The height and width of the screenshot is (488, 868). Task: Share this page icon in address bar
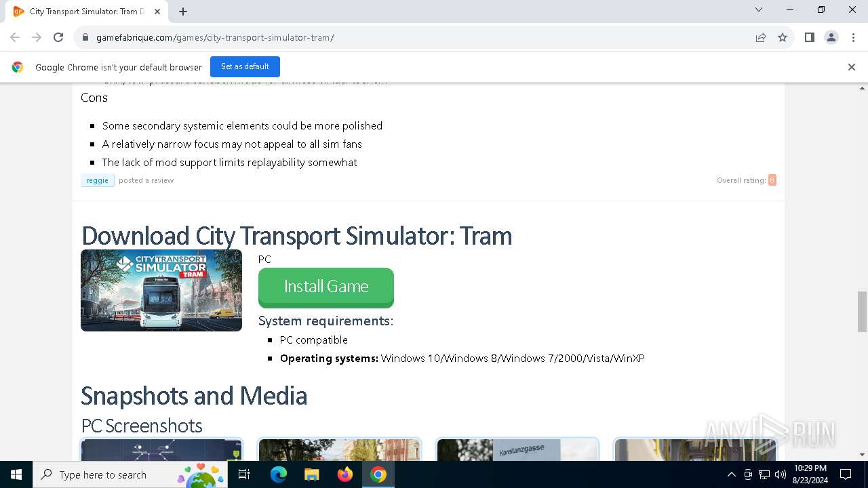pos(761,37)
